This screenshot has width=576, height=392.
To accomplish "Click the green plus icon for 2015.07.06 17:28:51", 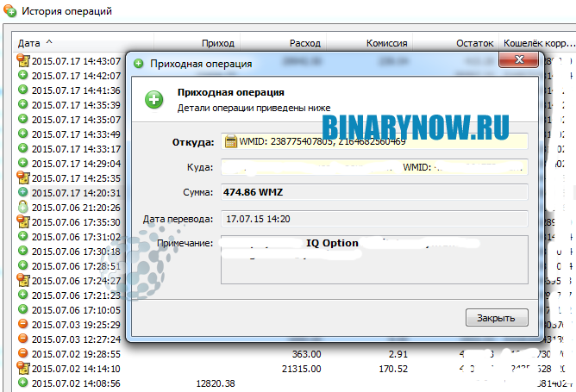I will tap(22, 265).
